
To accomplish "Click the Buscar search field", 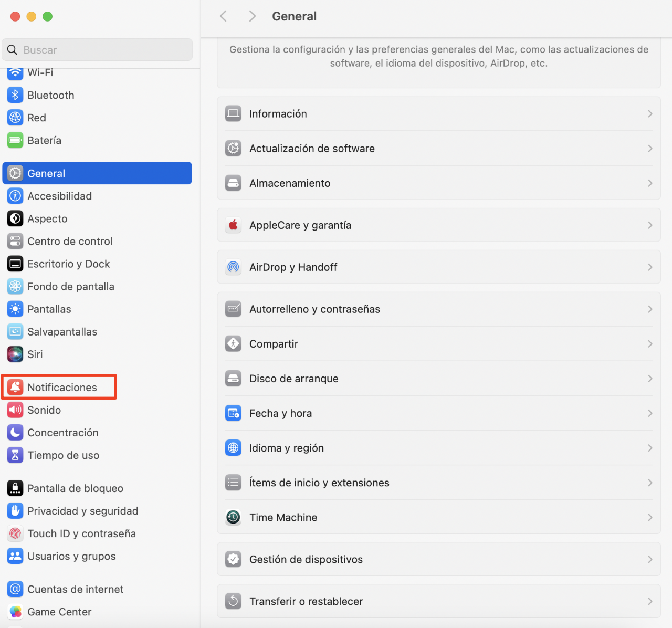I will click(x=97, y=49).
